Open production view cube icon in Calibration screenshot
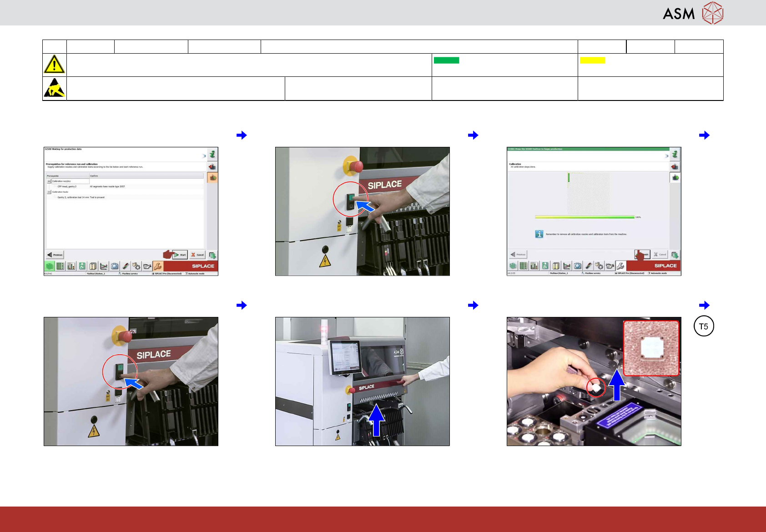The height and width of the screenshot is (532, 766). tap(513, 266)
